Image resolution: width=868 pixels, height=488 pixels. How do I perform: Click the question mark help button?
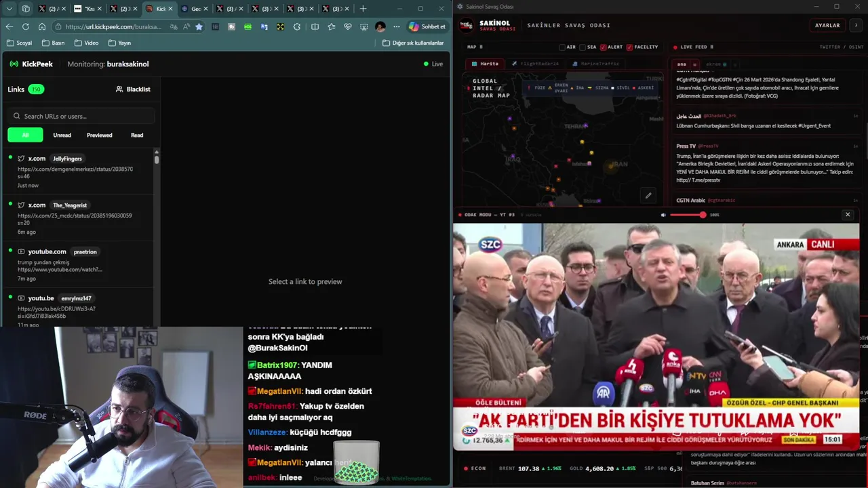coord(856,25)
